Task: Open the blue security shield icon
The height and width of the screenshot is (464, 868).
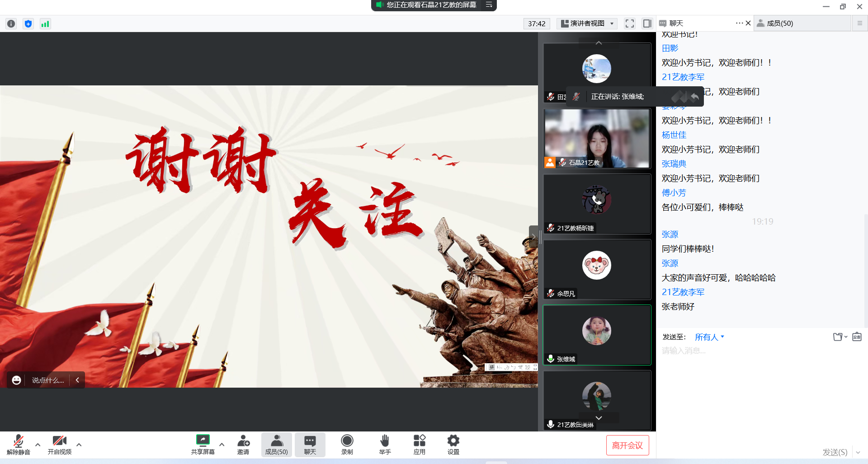Action: (x=28, y=24)
